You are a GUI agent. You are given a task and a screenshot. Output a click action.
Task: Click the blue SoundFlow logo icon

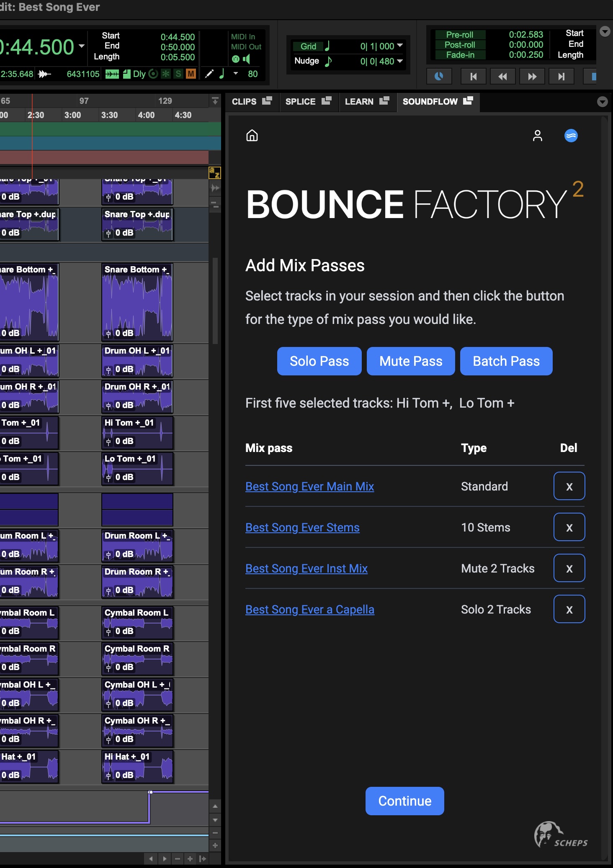point(571,136)
